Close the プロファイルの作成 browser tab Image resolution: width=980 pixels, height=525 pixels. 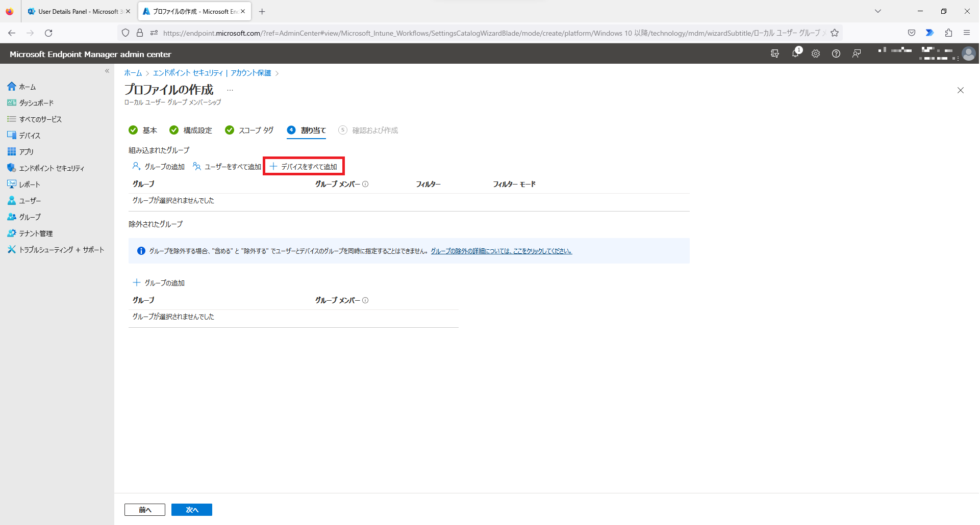[243, 11]
